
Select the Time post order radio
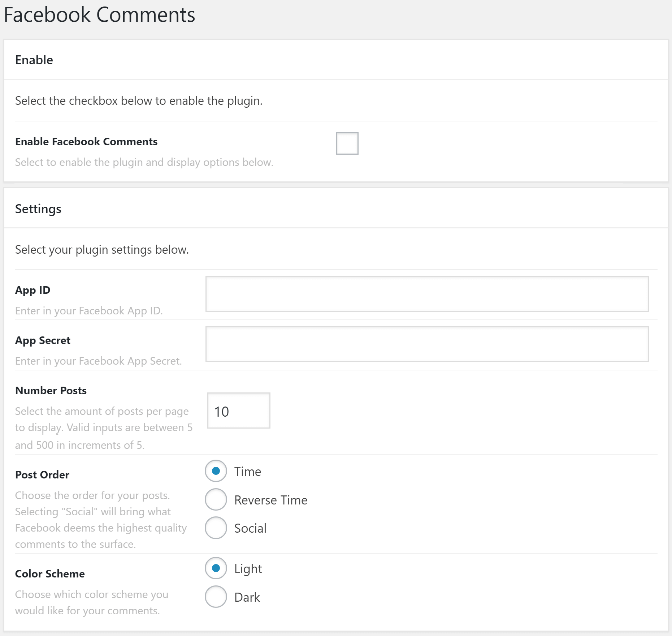pos(216,471)
